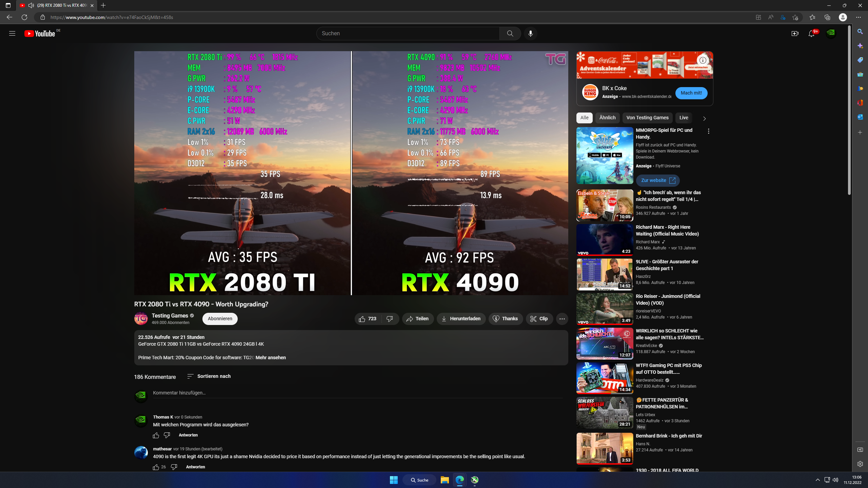Open the Windows Start menu
The image size is (868, 488).
(394, 480)
